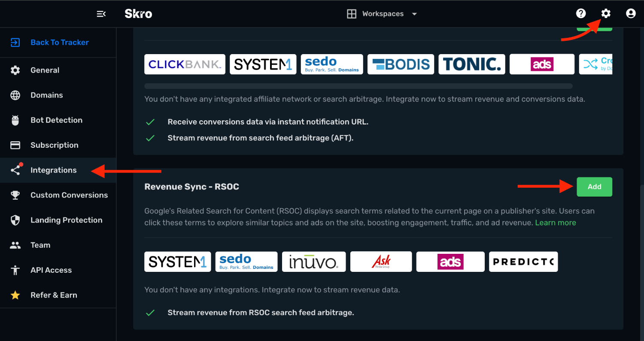Select Sedo logo under Revenue Sync - RSOC

coord(246,262)
